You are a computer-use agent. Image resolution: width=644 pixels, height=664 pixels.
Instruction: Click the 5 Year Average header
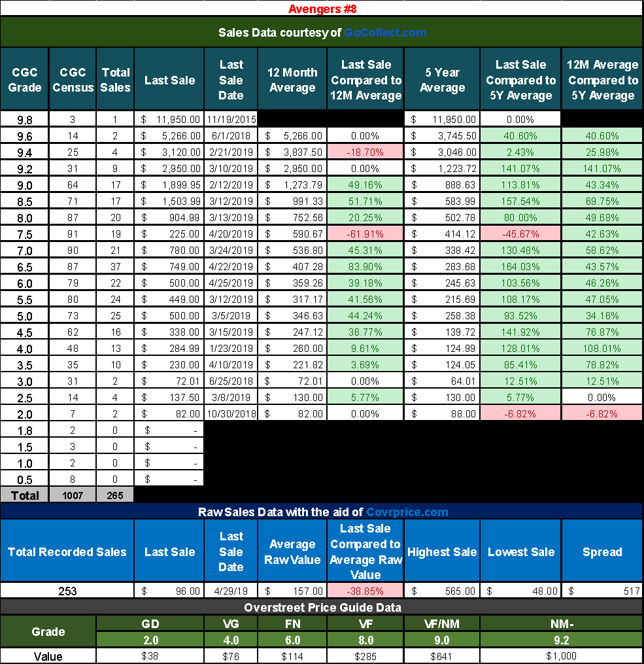tap(442, 80)
